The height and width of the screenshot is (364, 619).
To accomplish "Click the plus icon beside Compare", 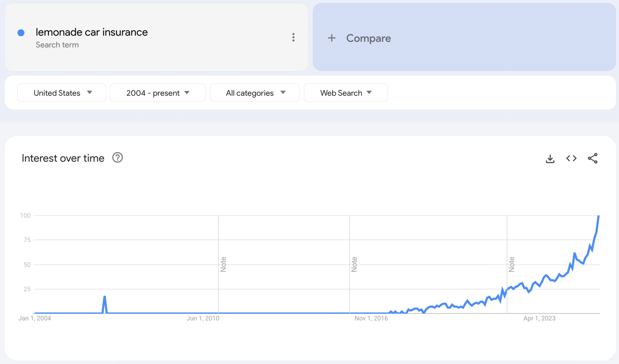I will tap(331, 38).
